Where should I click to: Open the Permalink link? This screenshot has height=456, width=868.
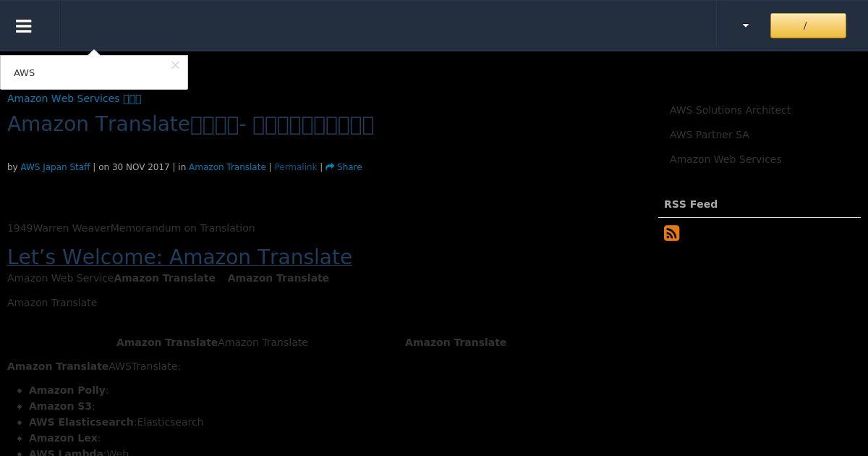coord(296,167)
